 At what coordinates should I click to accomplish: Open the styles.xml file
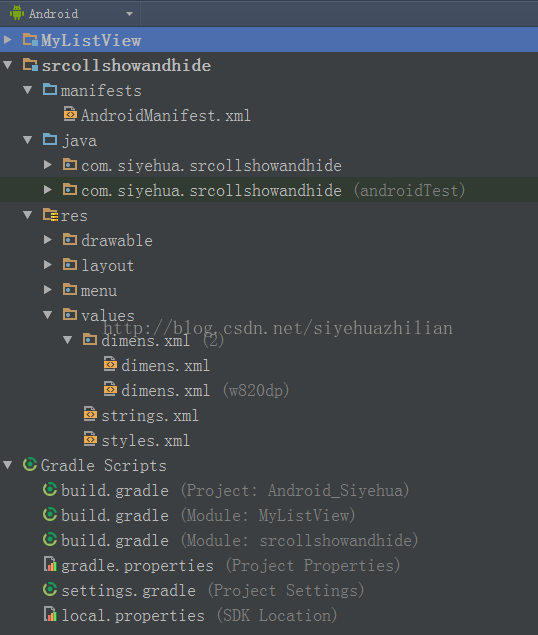[145, 441]
